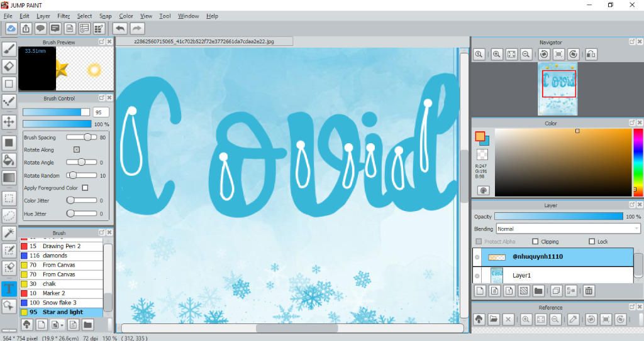
Task: Undock the Reference panel
Action: (632, 307)
